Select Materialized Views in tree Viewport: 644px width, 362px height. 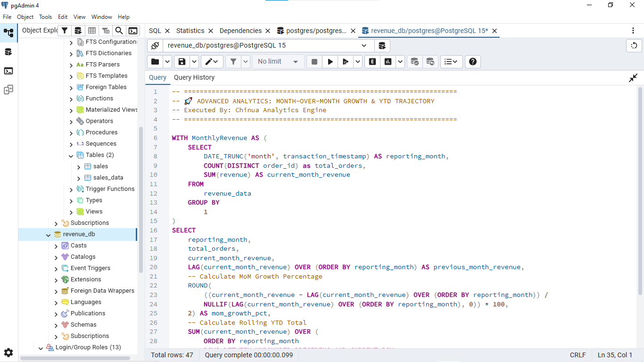(112, 110)
